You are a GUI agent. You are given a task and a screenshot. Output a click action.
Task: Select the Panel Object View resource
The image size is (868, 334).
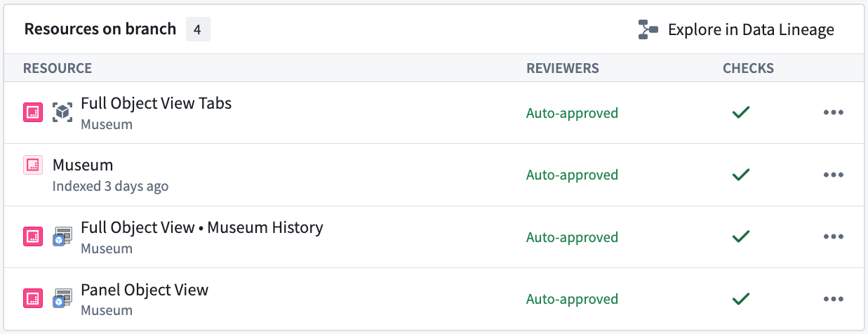145,290
